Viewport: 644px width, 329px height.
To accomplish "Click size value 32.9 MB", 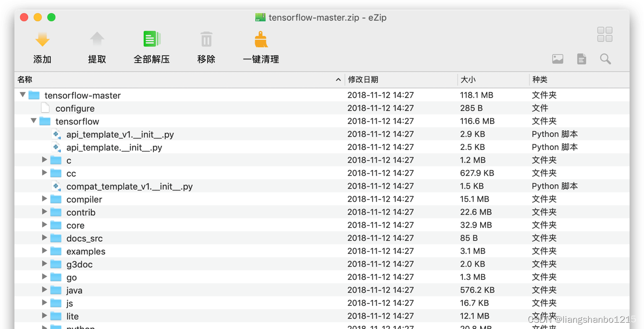I will (x=476, y=225).
